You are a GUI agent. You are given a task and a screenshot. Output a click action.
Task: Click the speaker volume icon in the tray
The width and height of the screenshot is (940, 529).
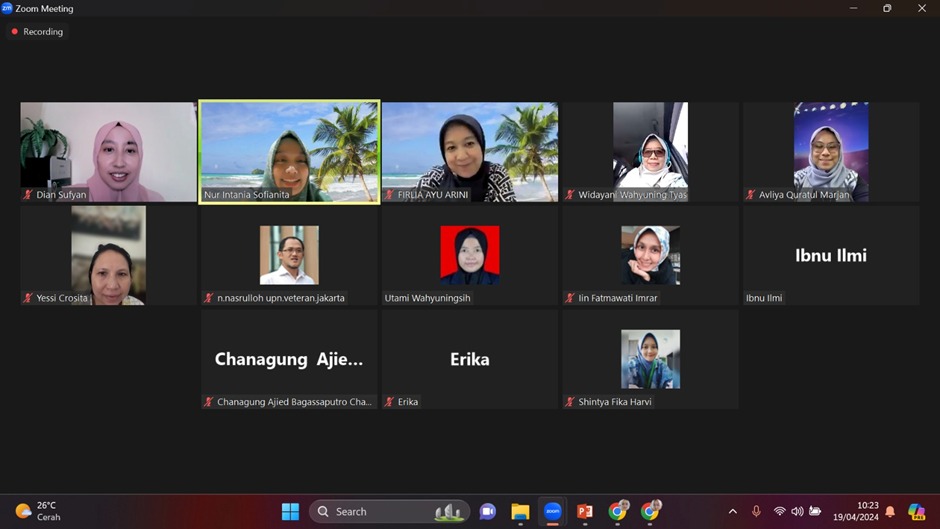[x=797, y=511]
